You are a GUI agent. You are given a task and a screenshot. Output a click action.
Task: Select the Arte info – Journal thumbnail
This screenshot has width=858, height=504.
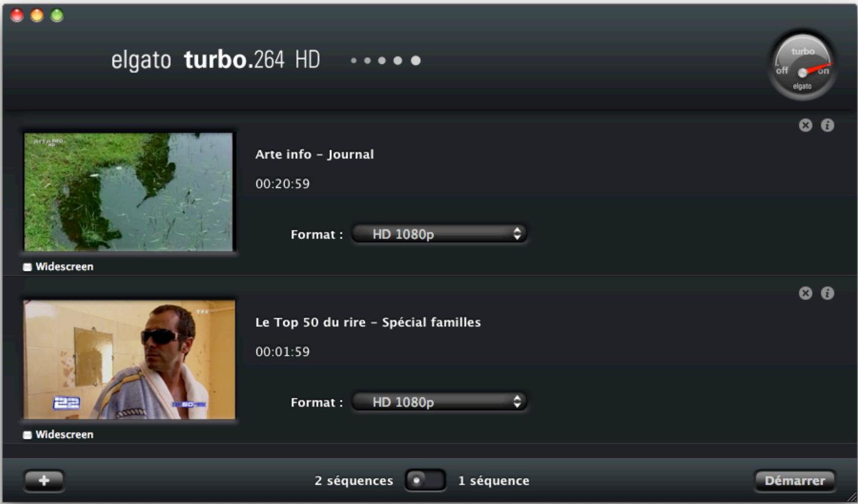128,191
